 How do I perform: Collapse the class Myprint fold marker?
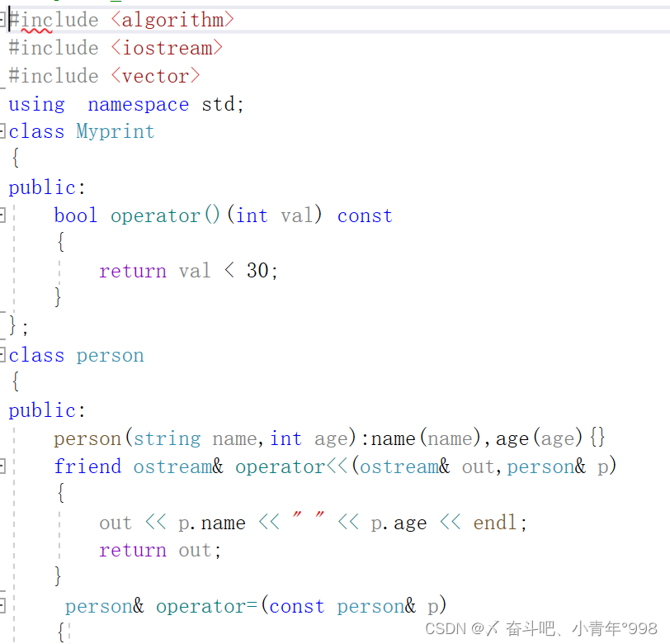click(2, 130)
